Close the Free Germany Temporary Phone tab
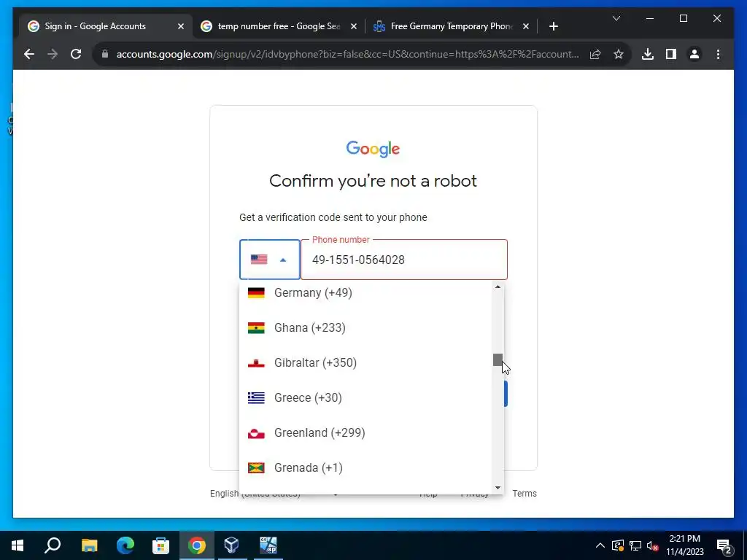This screenshot has height=560, width=747. coord(525,26)
